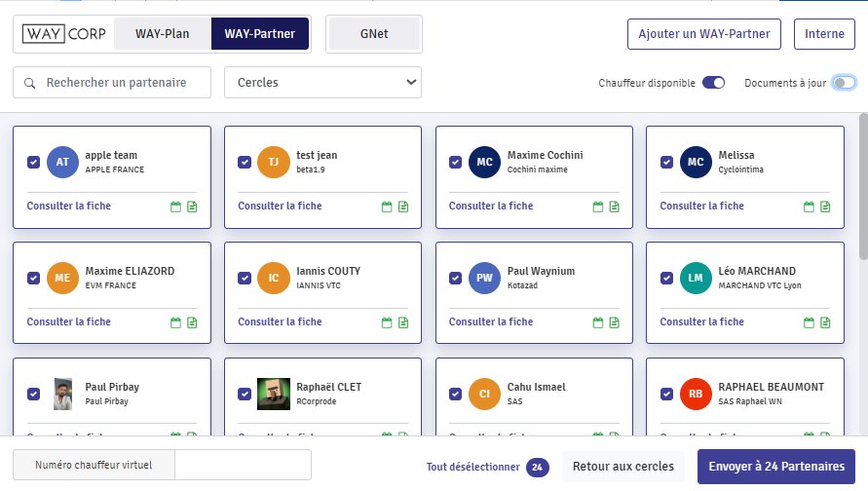Click calendar icon on apple team card
Screen dimensions: 868x491
176,207
